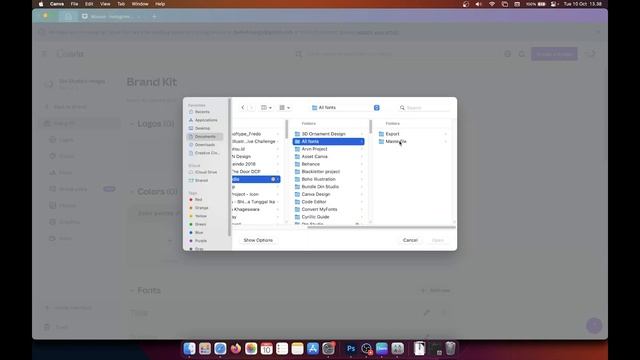
Task: Open Firefox from the Dock
Action: click(236, 349)
